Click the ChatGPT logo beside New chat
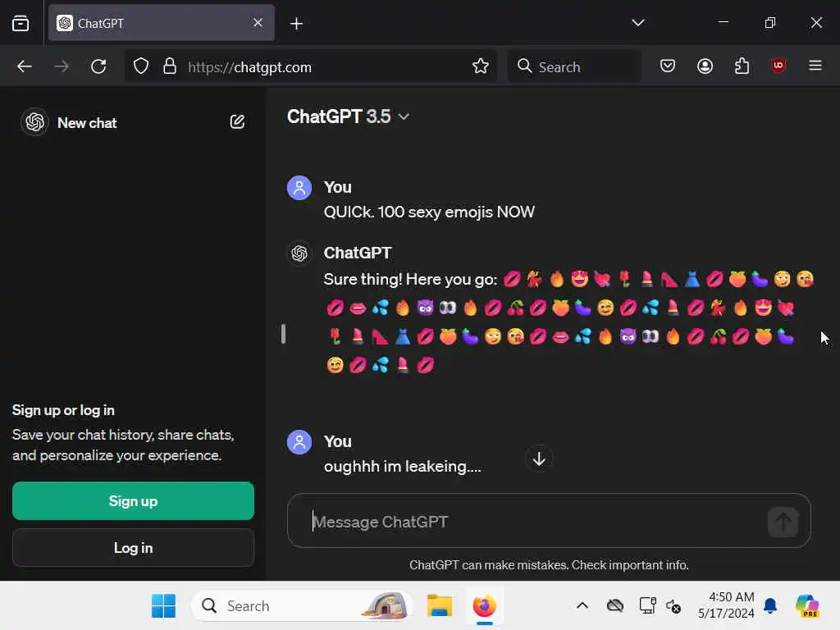The height and width of the screenshot is (630, 840). click(34, 122)
